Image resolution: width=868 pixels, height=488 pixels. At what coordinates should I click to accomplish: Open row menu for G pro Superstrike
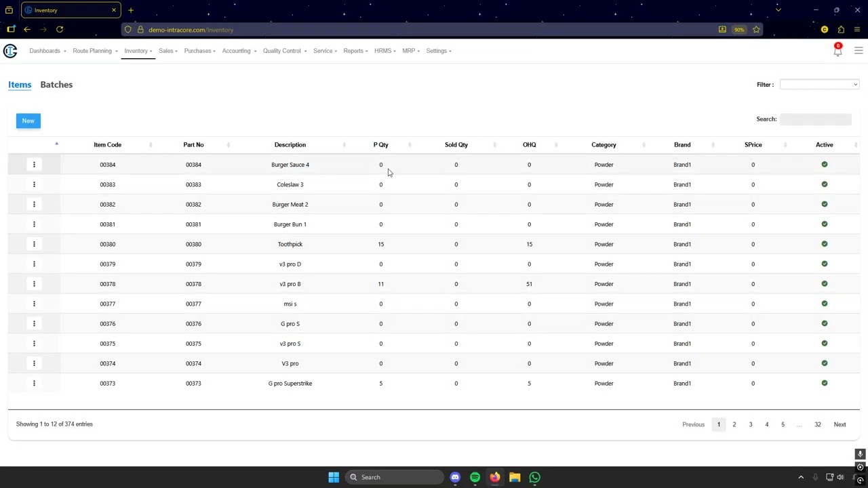click(34, 383)
